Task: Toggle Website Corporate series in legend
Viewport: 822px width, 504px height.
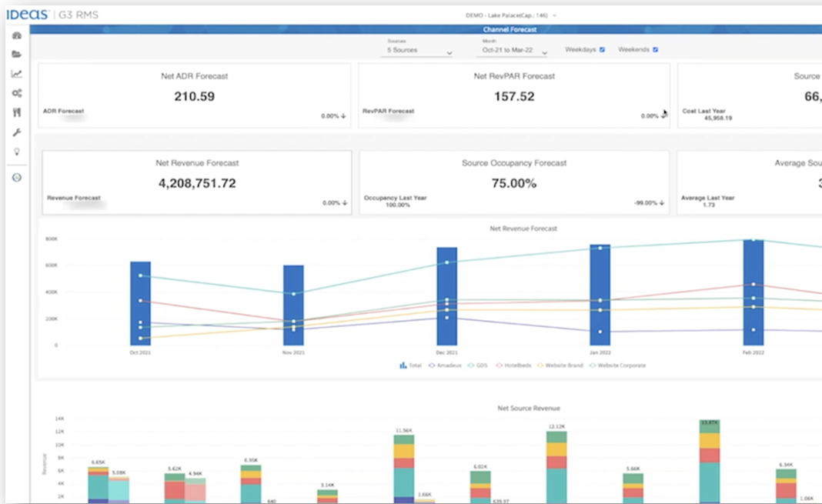Action: click(x=617, y=365)
